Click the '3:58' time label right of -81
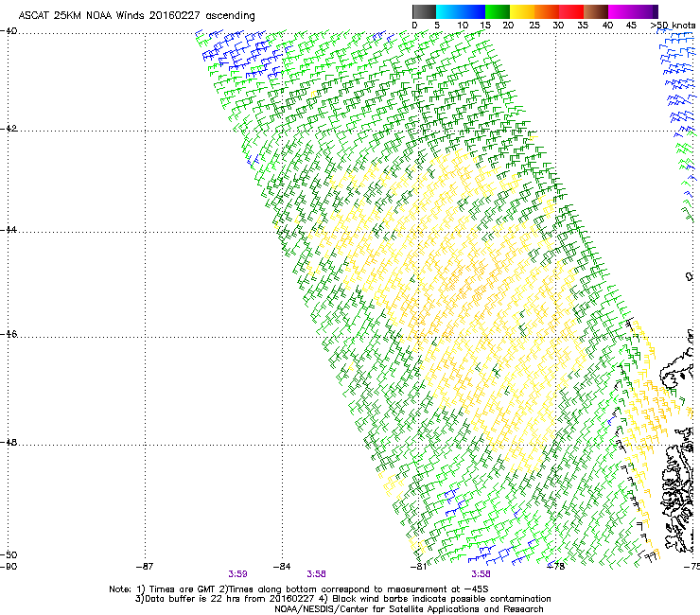 coord(481,574)
